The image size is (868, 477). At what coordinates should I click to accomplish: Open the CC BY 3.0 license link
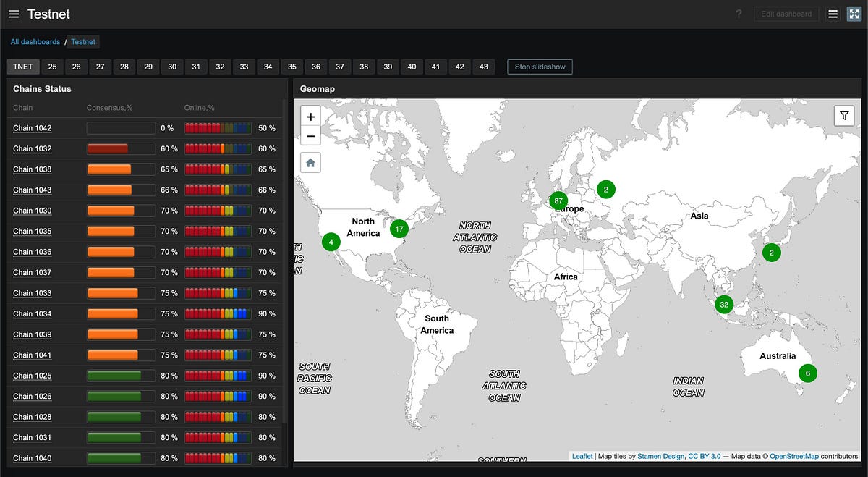[704, 456]
